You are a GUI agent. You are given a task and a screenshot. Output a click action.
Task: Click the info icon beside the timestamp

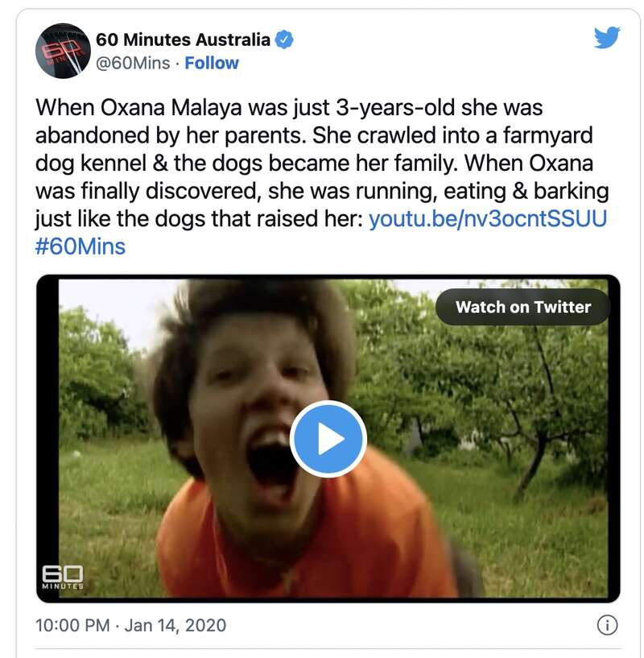(x=606, y=624)
